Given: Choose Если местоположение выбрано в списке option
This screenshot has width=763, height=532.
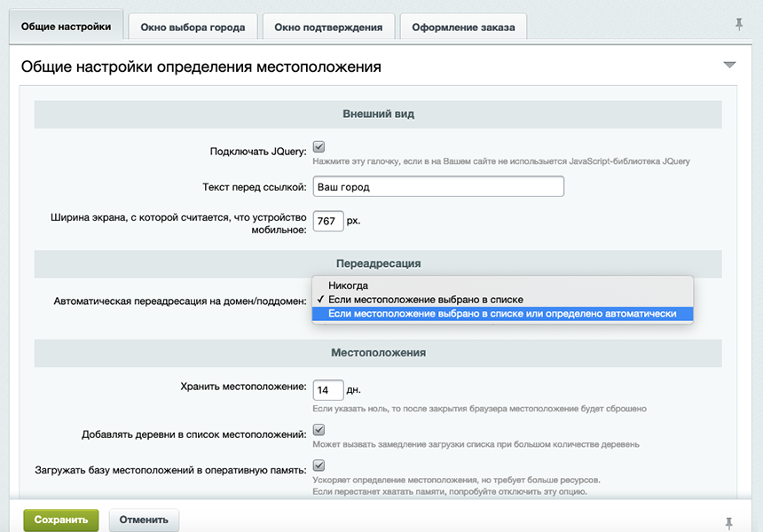Looking at the screenshot, I should (425, 300).
